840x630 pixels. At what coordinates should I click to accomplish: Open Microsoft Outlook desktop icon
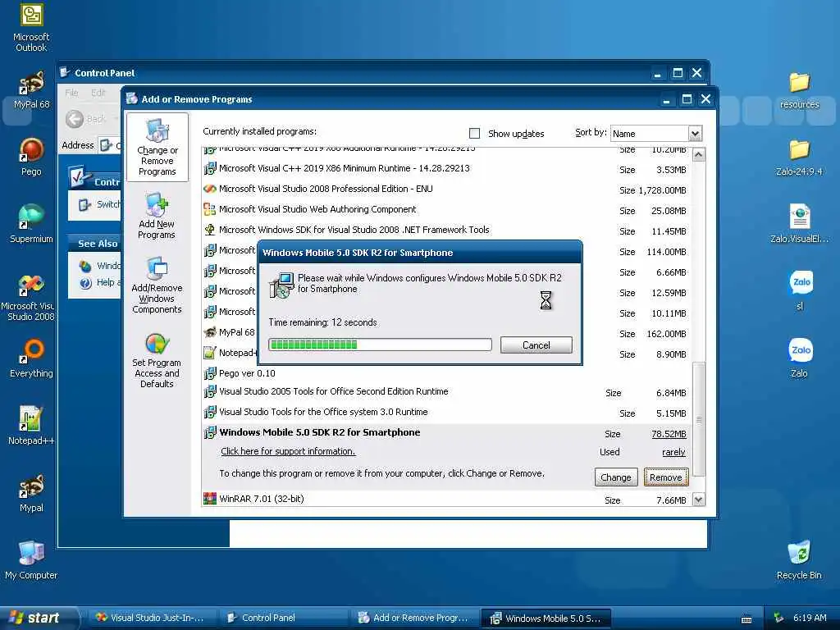(31, 27)
